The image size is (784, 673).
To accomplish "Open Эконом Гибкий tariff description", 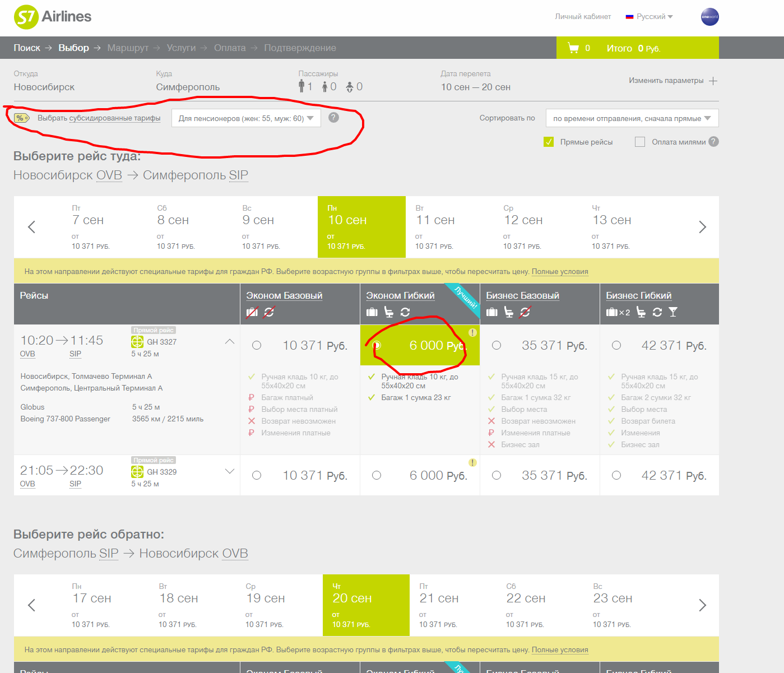I will 400,295.
